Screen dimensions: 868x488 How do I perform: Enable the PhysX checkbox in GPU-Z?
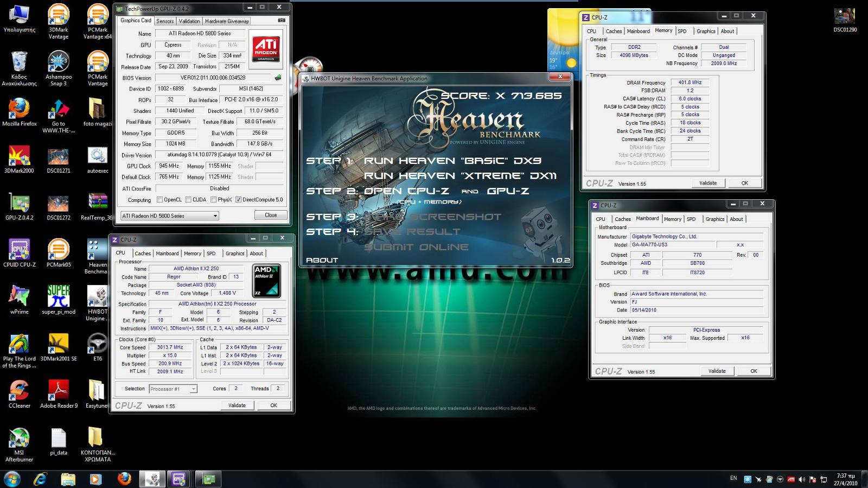[x=214, y=200]
